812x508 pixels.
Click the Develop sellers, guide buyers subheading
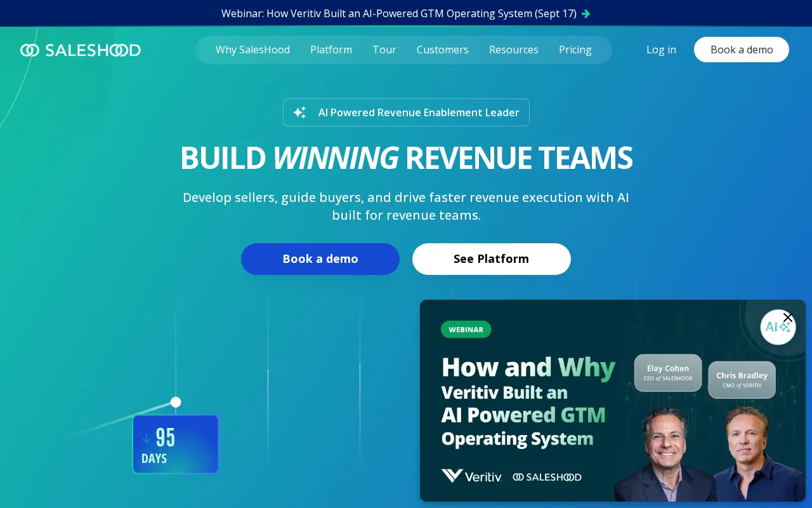pos(406,206)
